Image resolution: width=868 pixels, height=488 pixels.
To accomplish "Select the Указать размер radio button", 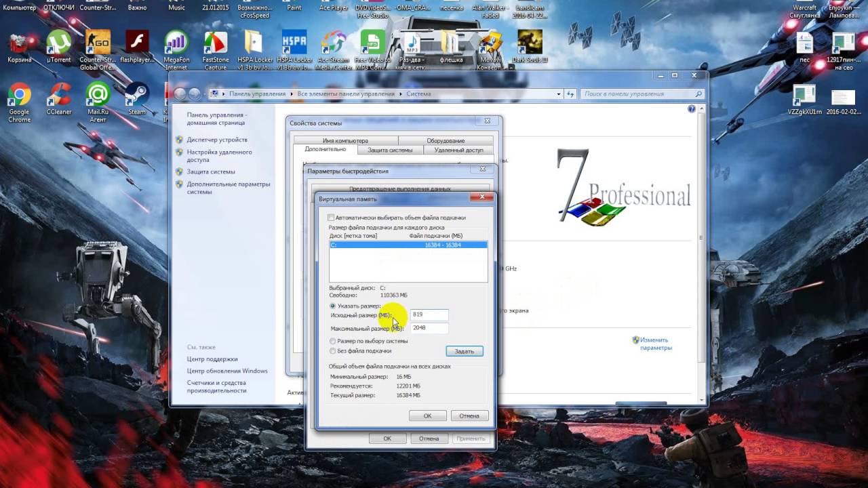I will pyautogui.click(x=332, y=306).
